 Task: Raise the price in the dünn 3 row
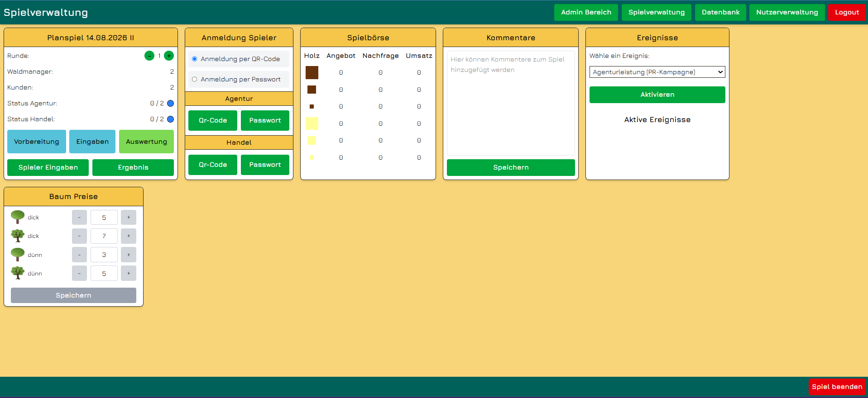pyautogui.click(x=129, y=255)
